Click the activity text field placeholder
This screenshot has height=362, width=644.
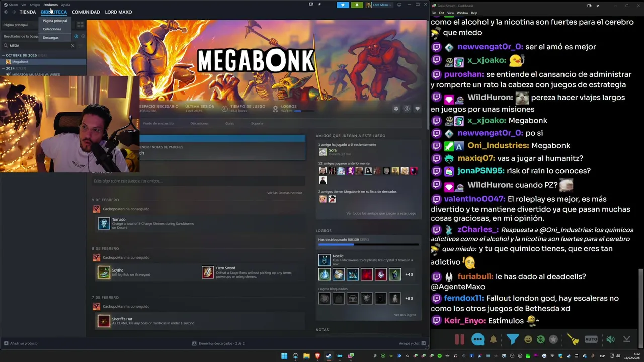click(x=198, y=181)
